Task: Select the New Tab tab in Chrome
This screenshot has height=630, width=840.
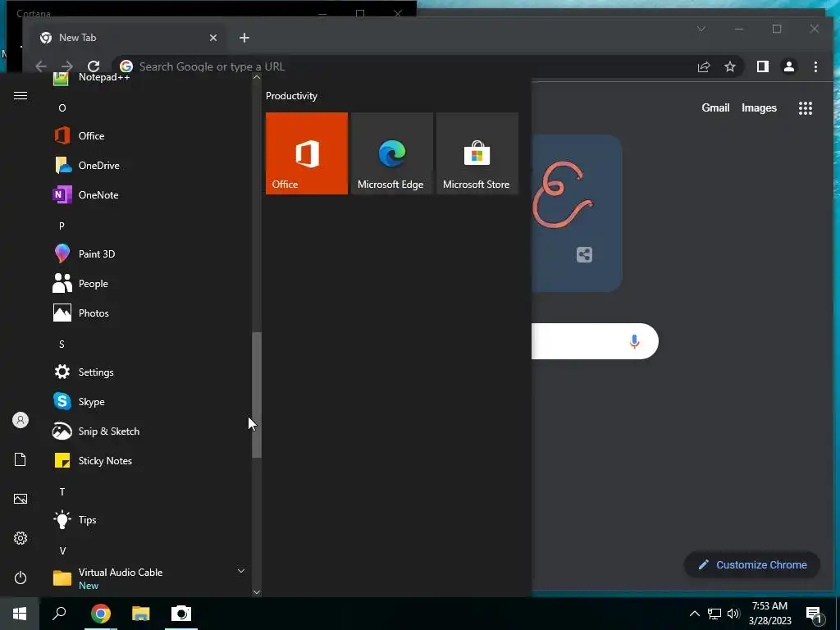Action: coord(129,38)
